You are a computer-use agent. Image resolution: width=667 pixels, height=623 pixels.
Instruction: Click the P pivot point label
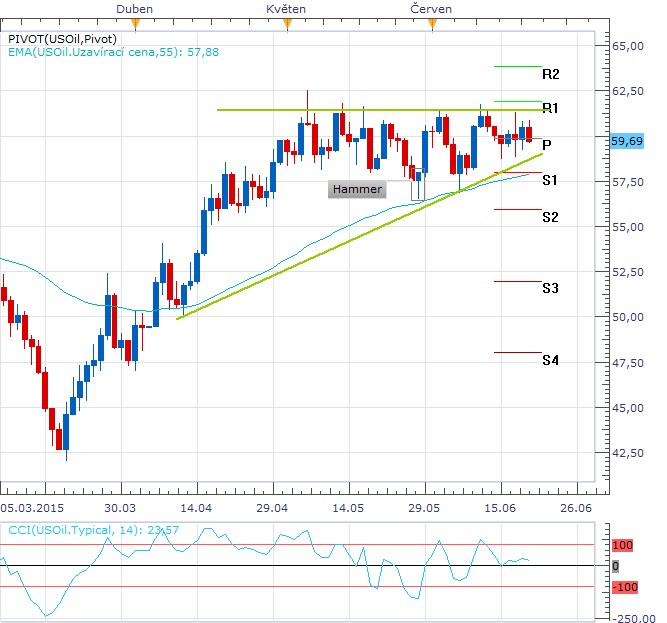point(547,144)
